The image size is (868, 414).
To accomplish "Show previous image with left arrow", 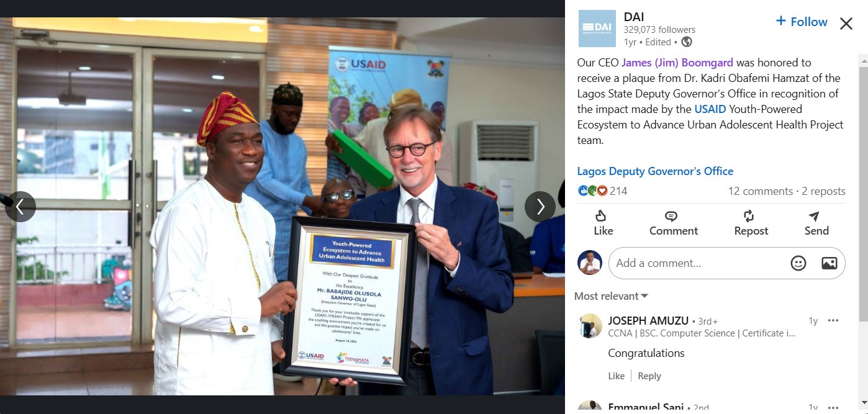I will pyautogui.click(x=20, y=206).
